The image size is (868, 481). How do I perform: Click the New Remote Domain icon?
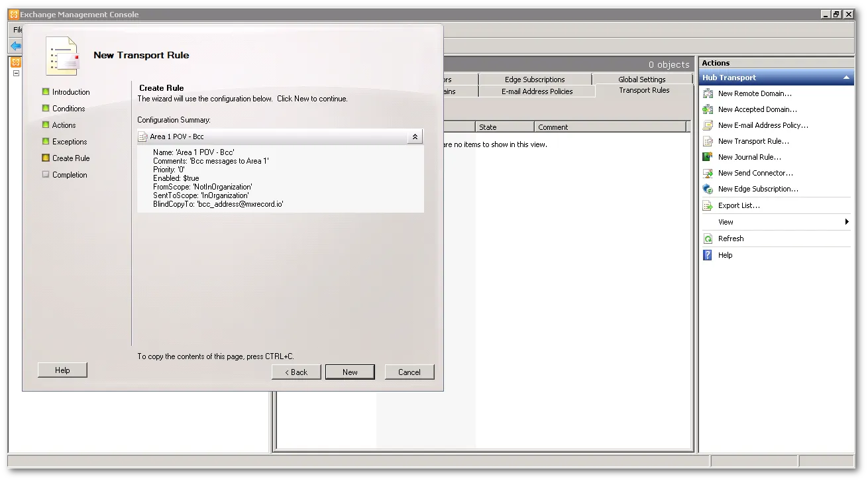[x=708, y=93]
